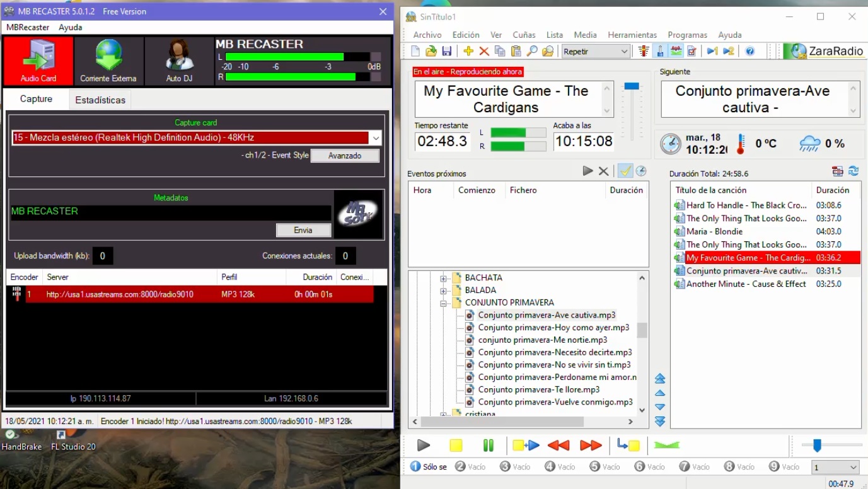868x489 pixels.
Task: Open HandBrake desktop shortcut
Action: (21, 441)
